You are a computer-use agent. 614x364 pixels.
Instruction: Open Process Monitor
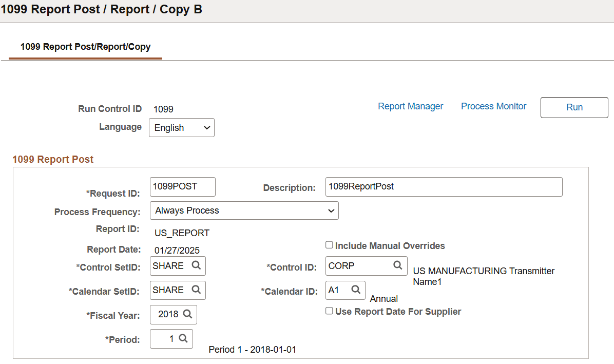pos(493,106)
